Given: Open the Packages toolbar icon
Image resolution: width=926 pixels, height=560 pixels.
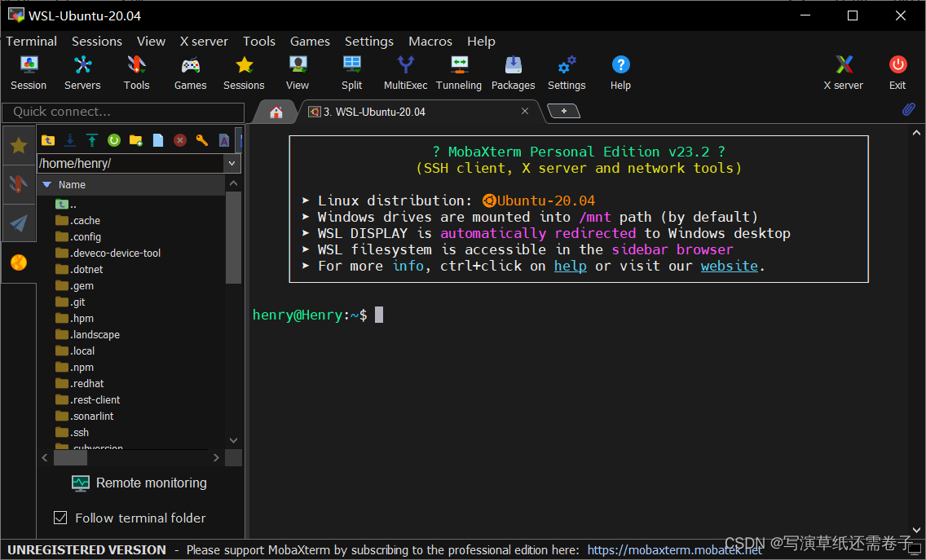Looking at the screenshot, I should (x=514, y=73).
